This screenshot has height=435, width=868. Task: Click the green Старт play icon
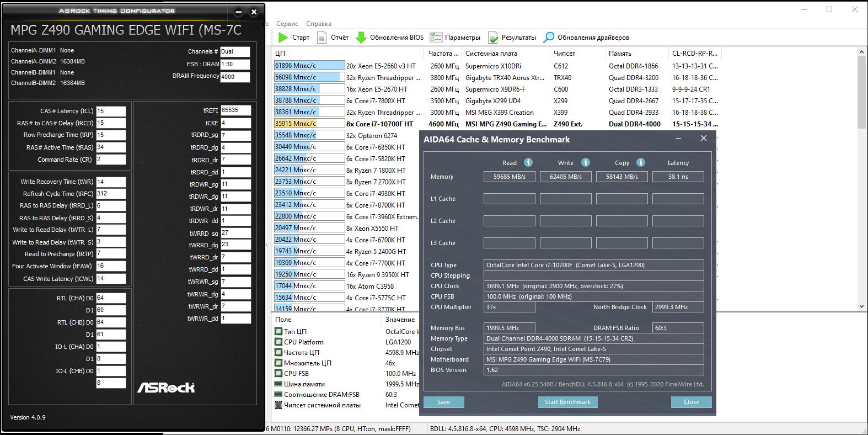click(283, 38)
